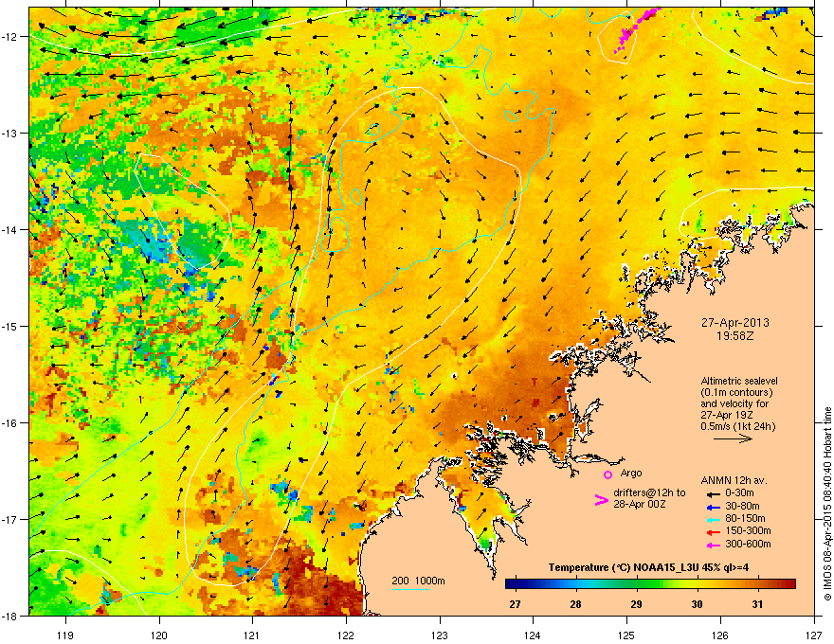Click the magenta 300-600m legend arrow

(x=712, y=545)
